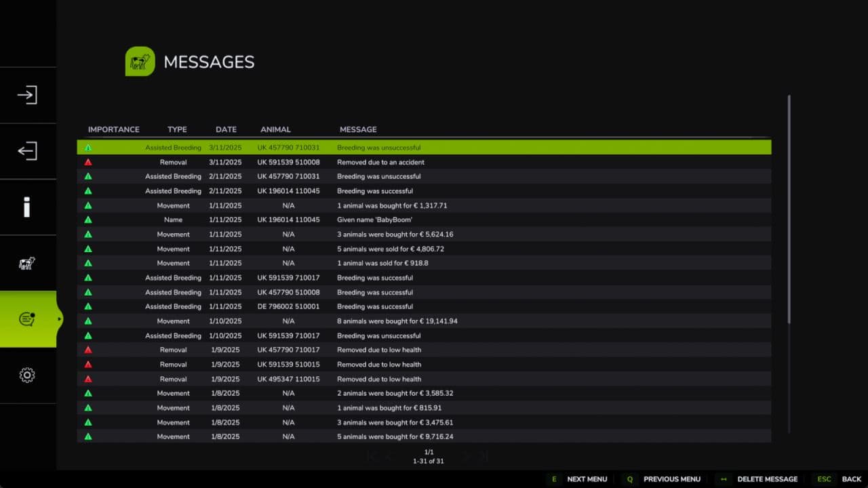This screenshot has height=488, width=868.
Task: Select the messages speech-bubble sidebar tab
Action: (x=27, y=319)
